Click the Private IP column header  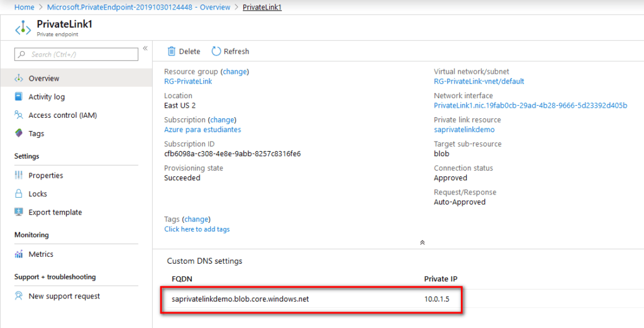(x=441, y=279)
